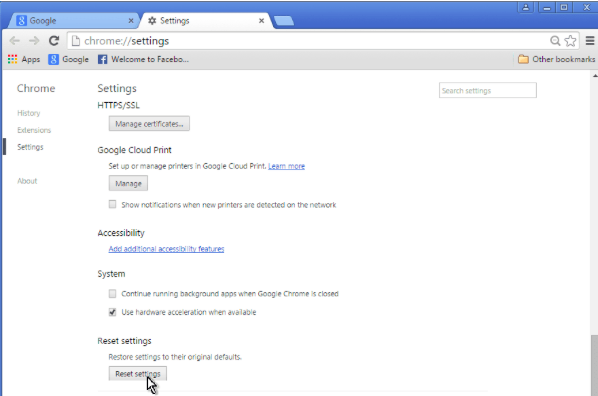Screen dimensions: 598x396
Task: Toggle continue running background apps checkbox
Action: click(x=113, y=293)
